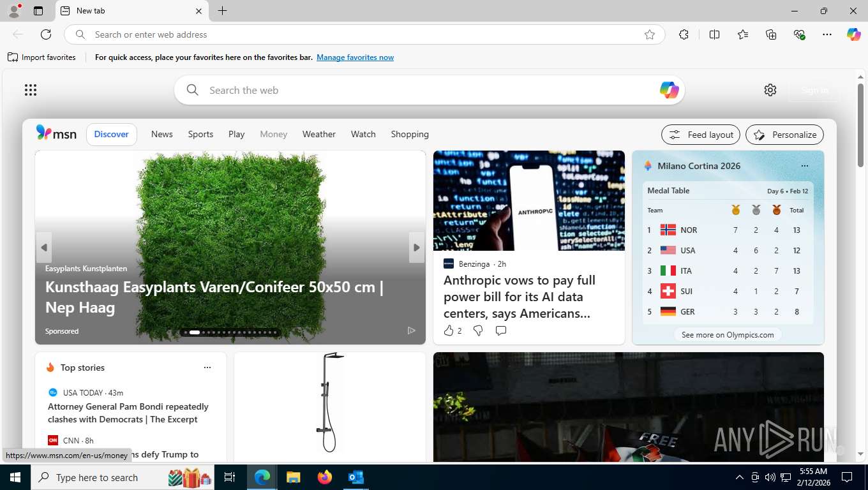
Task: Click Copilot icon in search box
Action: click(x=669, y=90)
